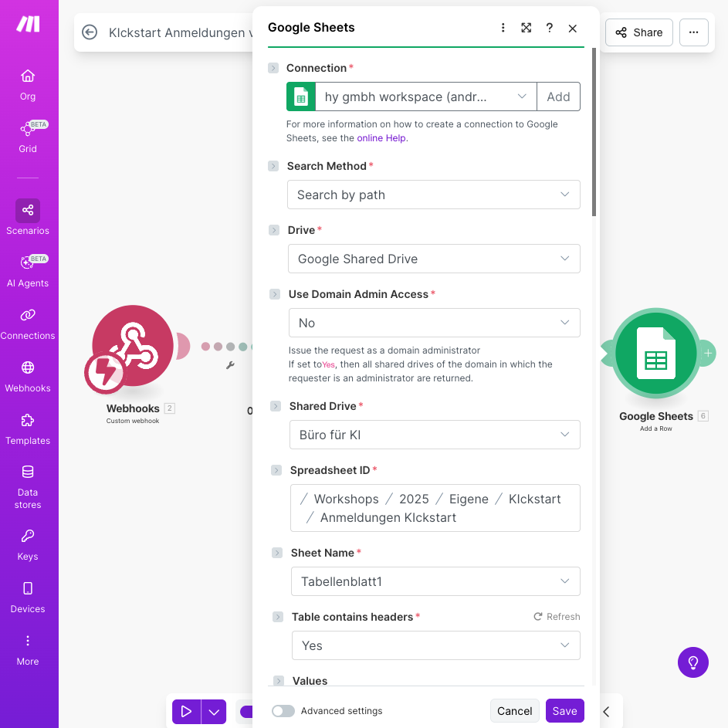Open the Google Sheets module's three-dot menu

(x=503, y=28)
